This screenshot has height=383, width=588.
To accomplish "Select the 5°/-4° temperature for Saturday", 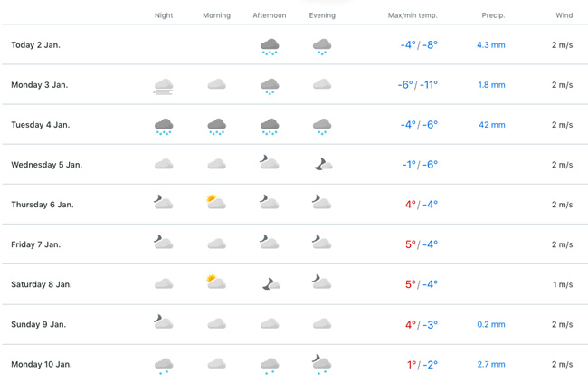I will point(422,284).
